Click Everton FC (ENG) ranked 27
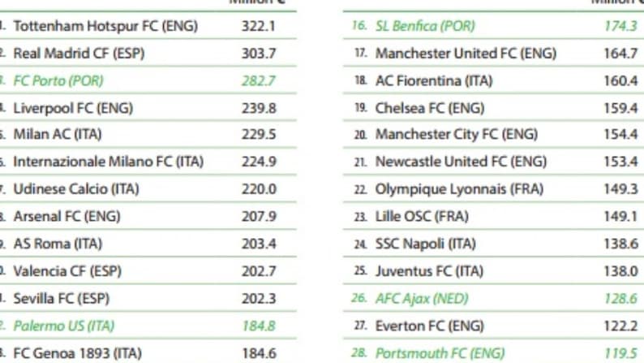644x363 pixels. (430, 326)
